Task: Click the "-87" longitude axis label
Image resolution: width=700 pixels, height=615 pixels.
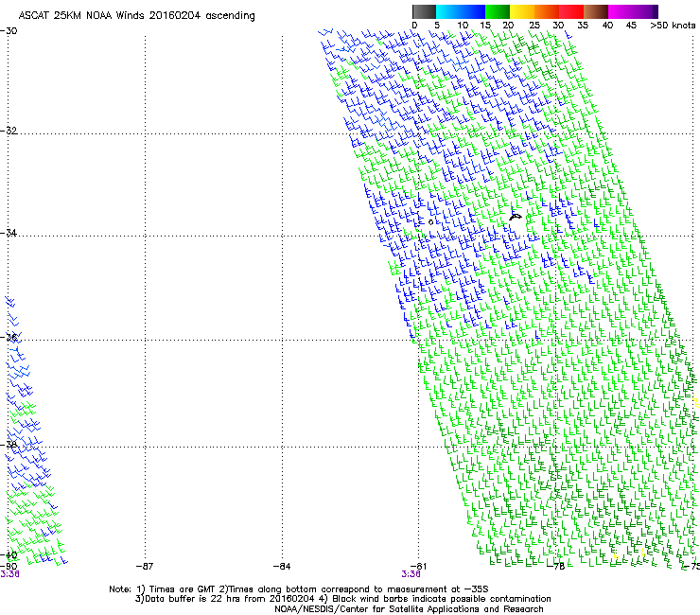Action: (145, 567)
